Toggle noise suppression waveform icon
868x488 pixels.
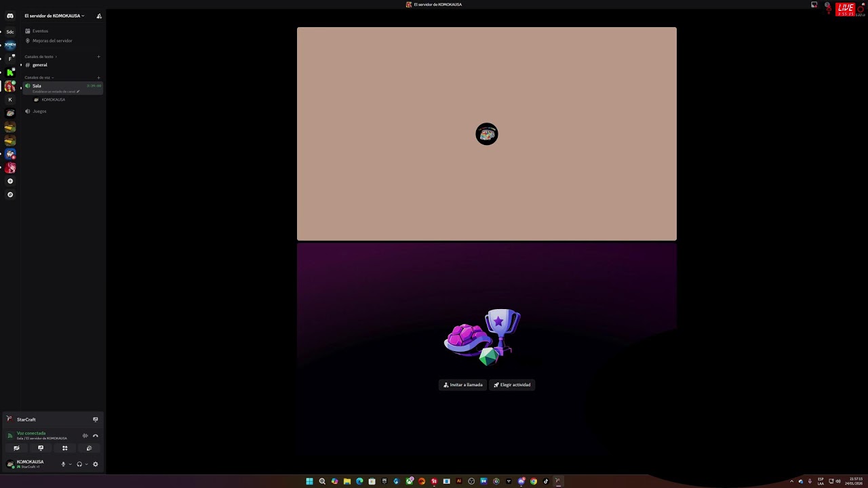pyautogui.click(x=85, y=436)
